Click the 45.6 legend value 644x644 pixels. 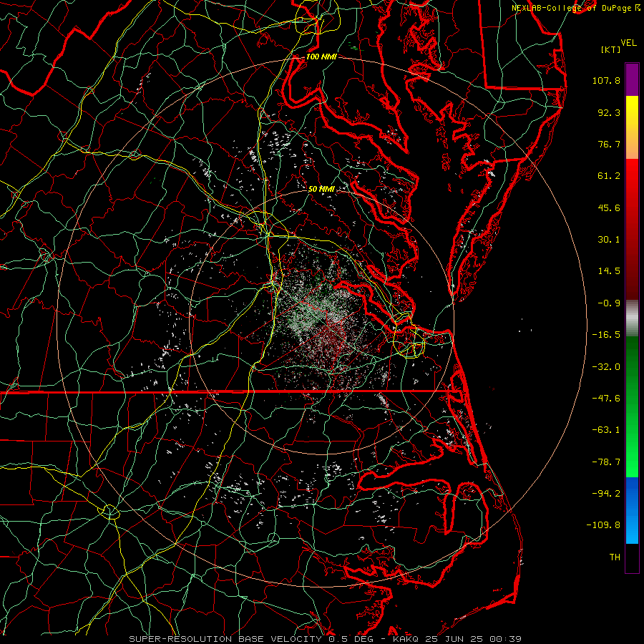(609, 208)
